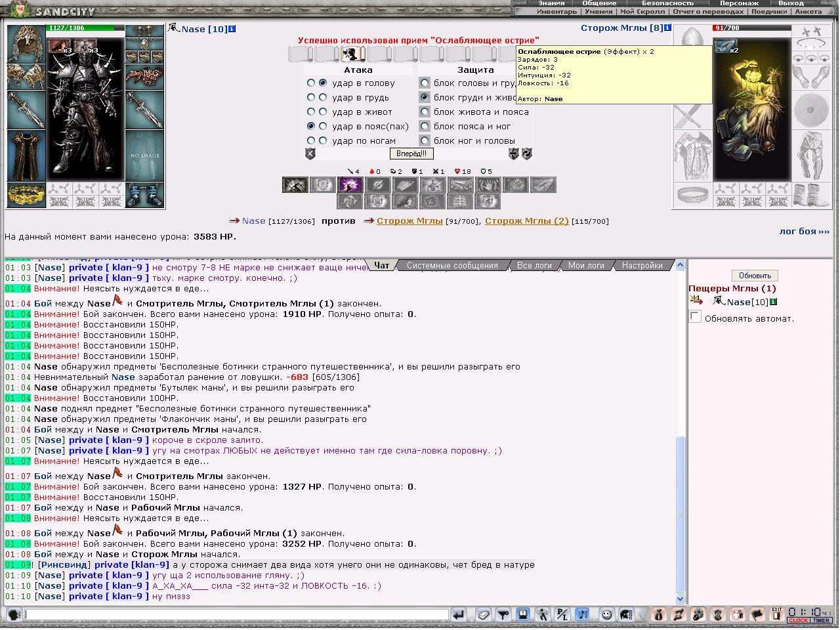The height and width of the screenshot is (630, 840).
Task: Click the 'Сторож Мглы (2)' enemy link
Action: (x=527, y=221)
